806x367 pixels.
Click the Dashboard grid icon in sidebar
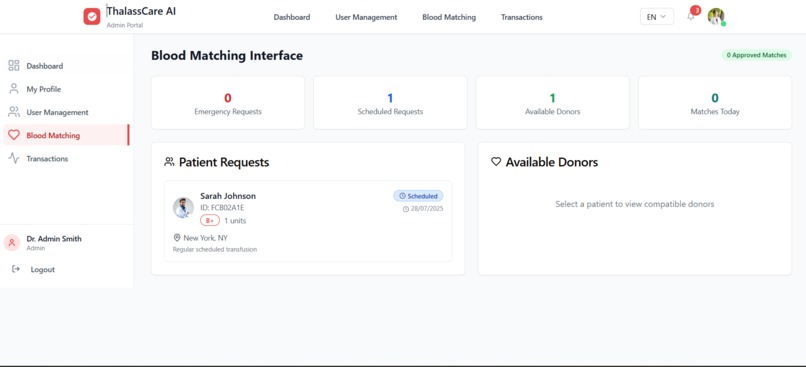14,65
